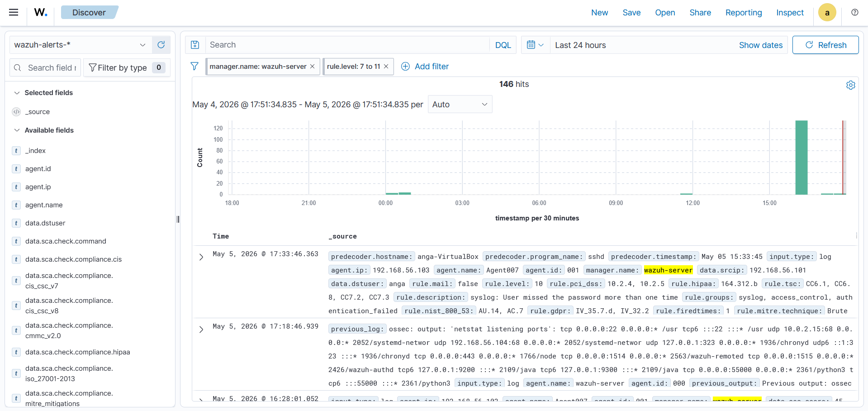Click the sidebar collapse handle
Screen dimensions: 868x411
coord(178,220)
